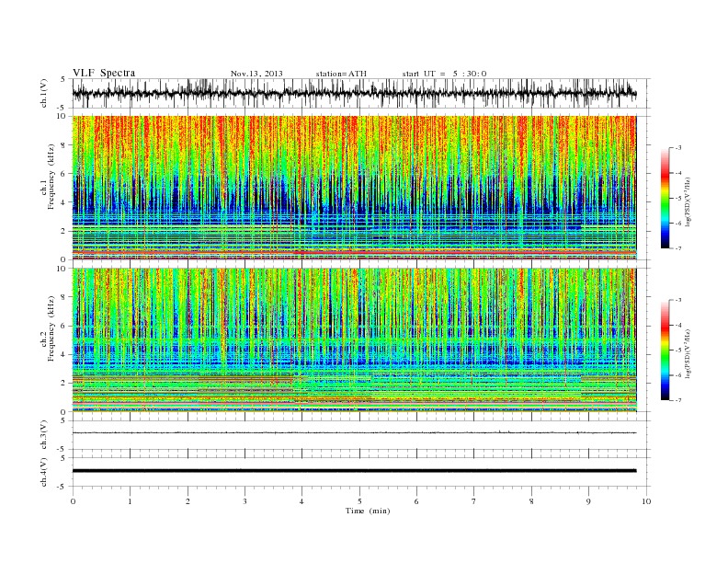This screenshot has height=563, width=728.
Task: Click the "ch.4(V)" axis label
Action: pyautogui.click(x=44, y=472)
